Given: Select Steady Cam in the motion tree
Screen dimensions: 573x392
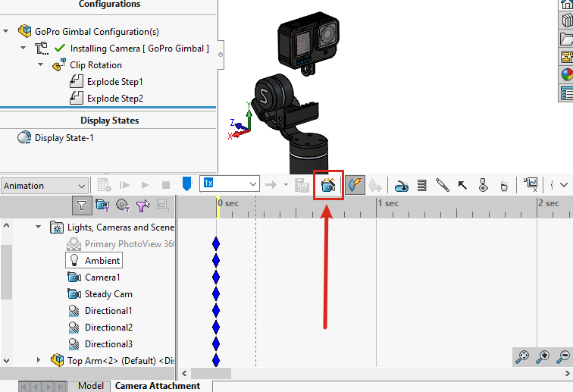Looking at the screenshot, I should tap(108, 294).
